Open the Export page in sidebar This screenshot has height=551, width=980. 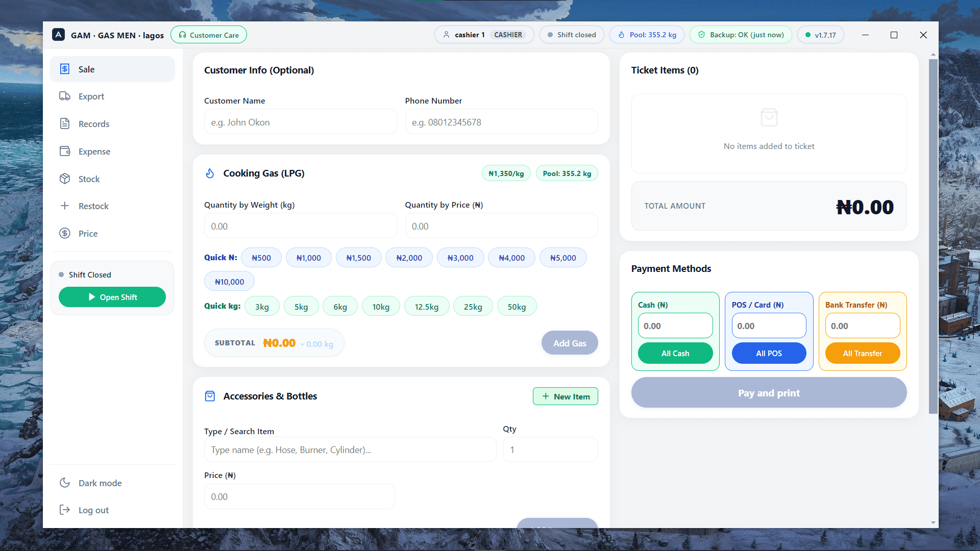[112, 96]
